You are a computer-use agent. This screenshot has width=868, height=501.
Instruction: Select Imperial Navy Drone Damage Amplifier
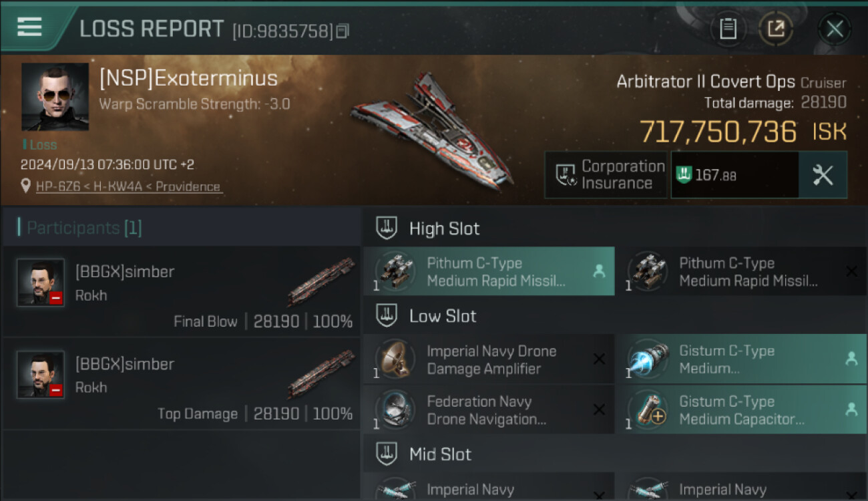coord(489,359)
